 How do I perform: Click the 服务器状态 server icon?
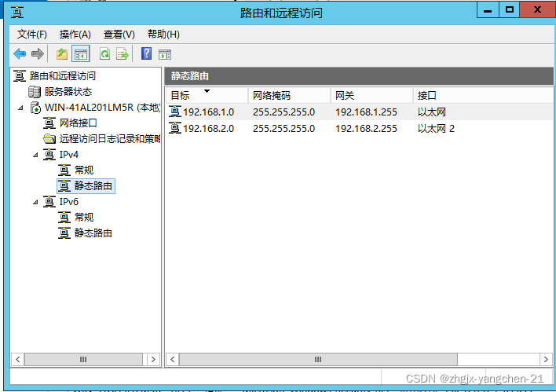35,92
